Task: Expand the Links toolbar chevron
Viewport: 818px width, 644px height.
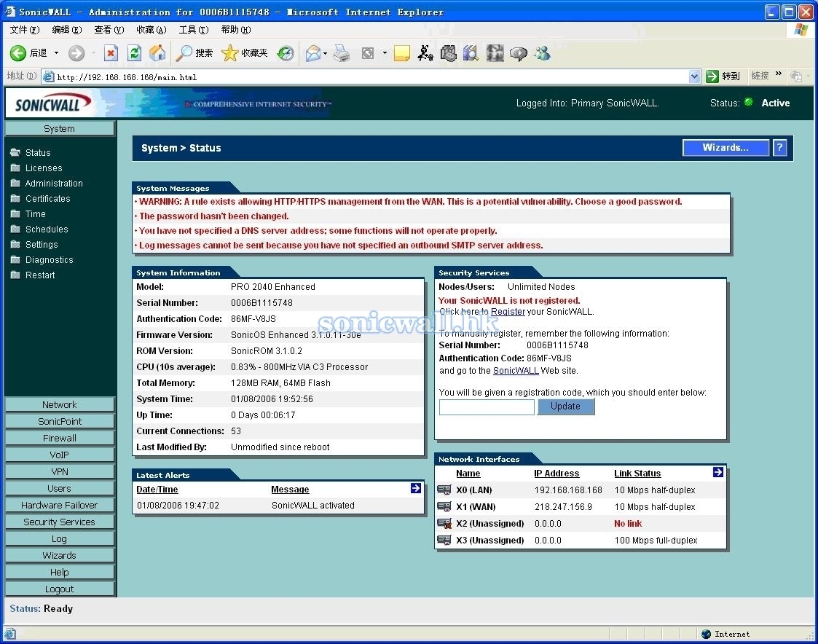Action: (x=779, y=74)
